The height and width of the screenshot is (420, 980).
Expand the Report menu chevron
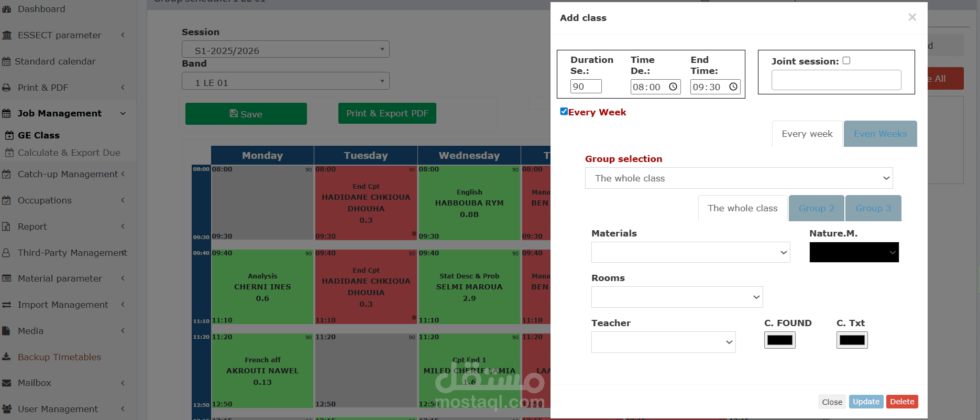(123, 227)
